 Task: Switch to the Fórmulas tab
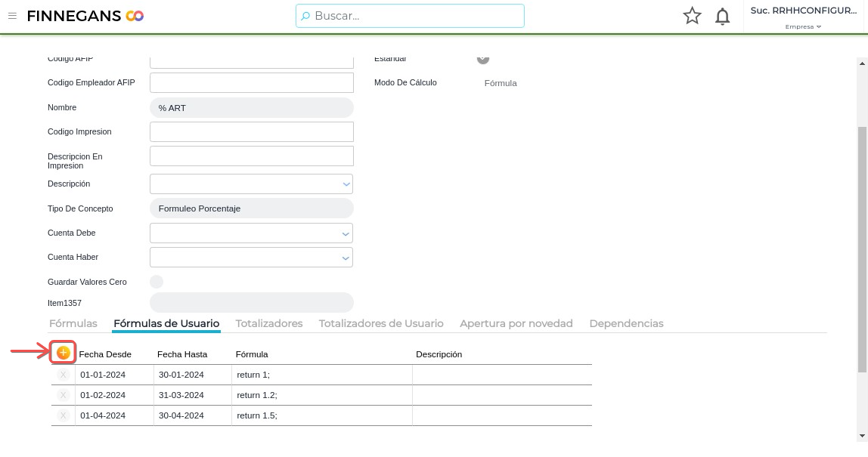pos(73,323)
